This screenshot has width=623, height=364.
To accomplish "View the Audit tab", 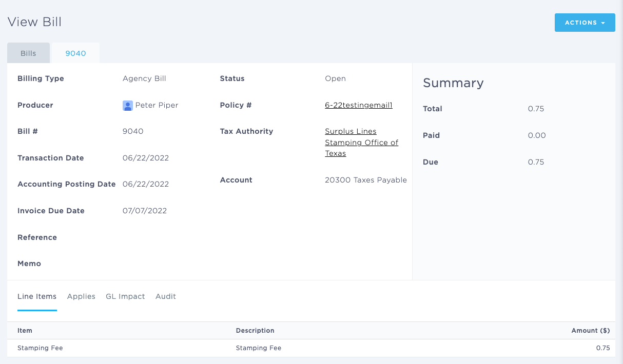I will coord(165,296).
